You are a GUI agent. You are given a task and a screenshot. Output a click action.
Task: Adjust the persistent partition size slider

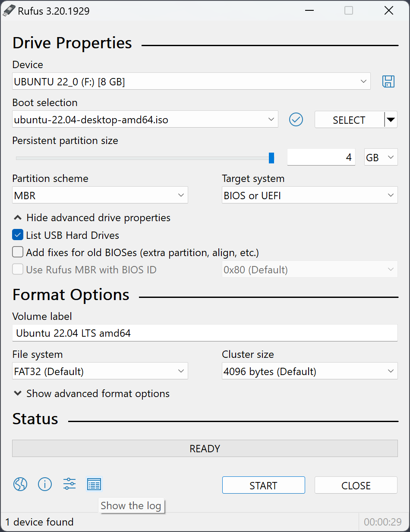[271, 157]
